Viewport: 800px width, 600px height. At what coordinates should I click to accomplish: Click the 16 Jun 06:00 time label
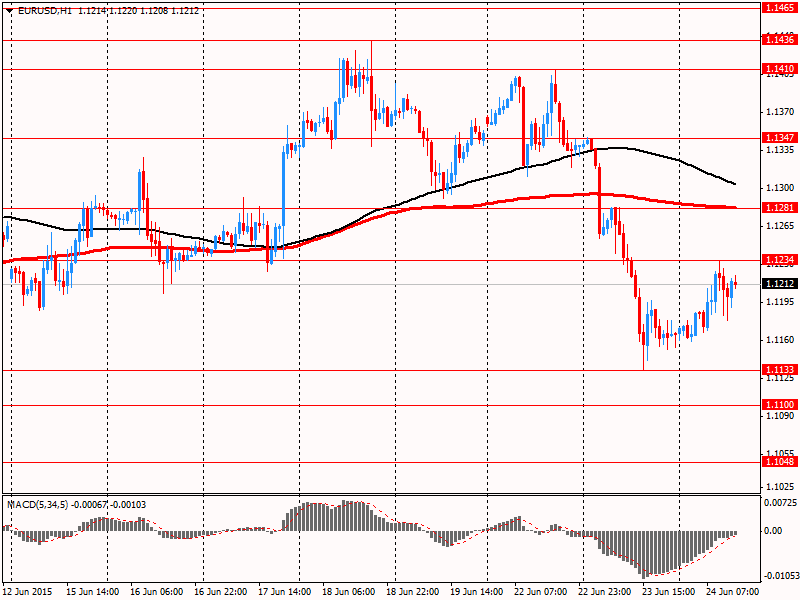coord(157,592)
